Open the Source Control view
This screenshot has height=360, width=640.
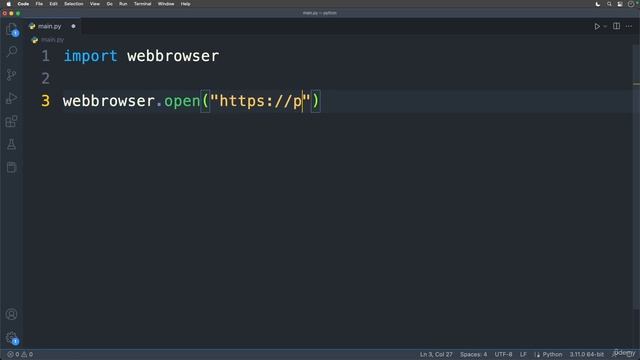pos(11,75)
